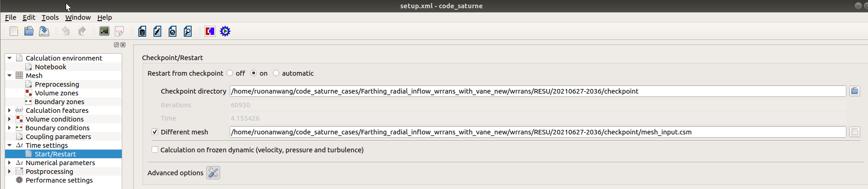Select the 'automatic' restart radio button
Screen dimensions: 868x189
[276, 73]
